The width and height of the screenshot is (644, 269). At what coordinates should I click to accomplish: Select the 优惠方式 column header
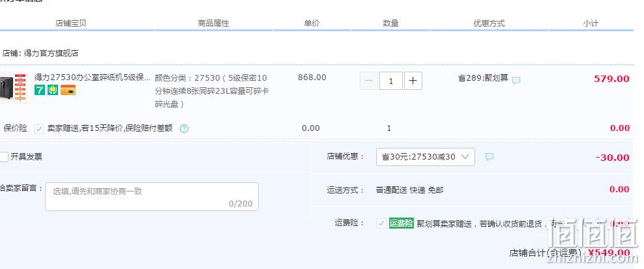[x=489, y=23]
